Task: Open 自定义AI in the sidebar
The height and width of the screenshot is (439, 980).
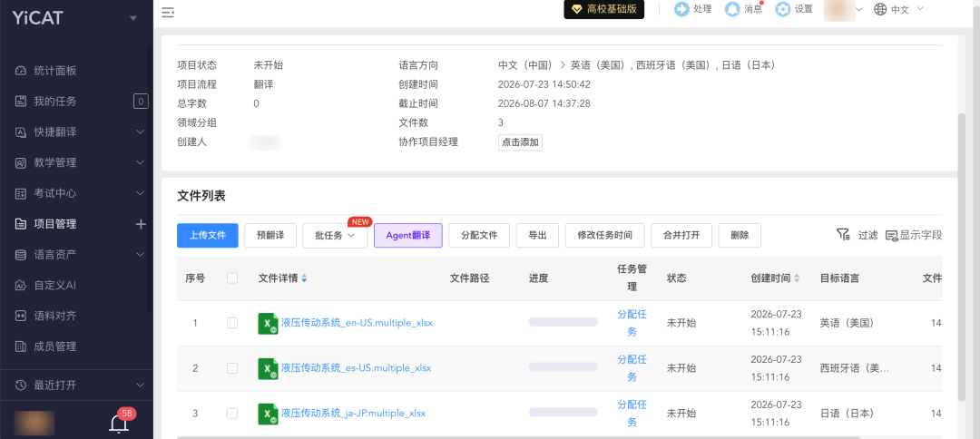Action: tap(55, 285)
